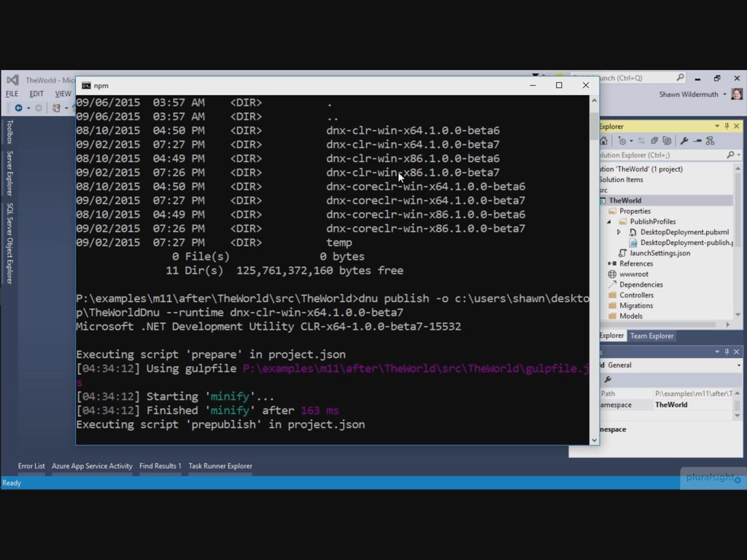Open Solution Explorer window position dropdown arrow
The height and width of the screenshot is (560, 747).
point(717,126)
